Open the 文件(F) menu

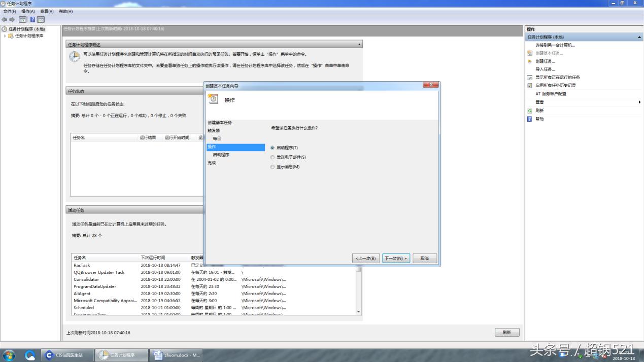(x=9, y=11)
